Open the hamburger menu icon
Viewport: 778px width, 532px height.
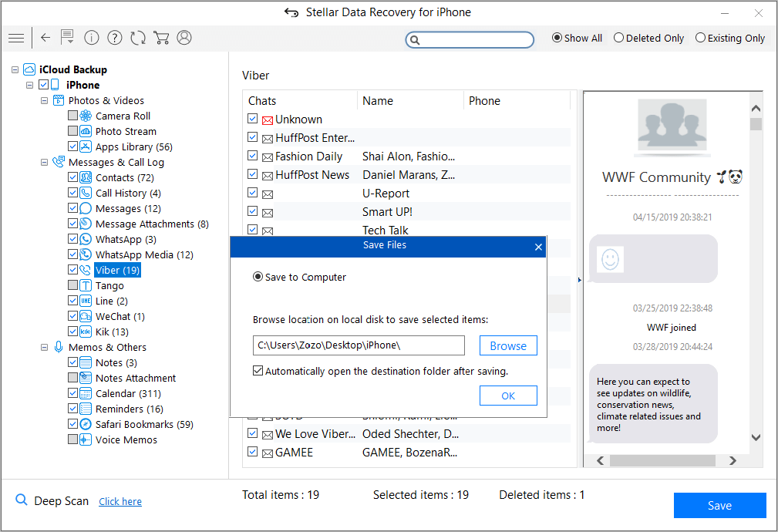pyautogui.click(x=16, y=39)
